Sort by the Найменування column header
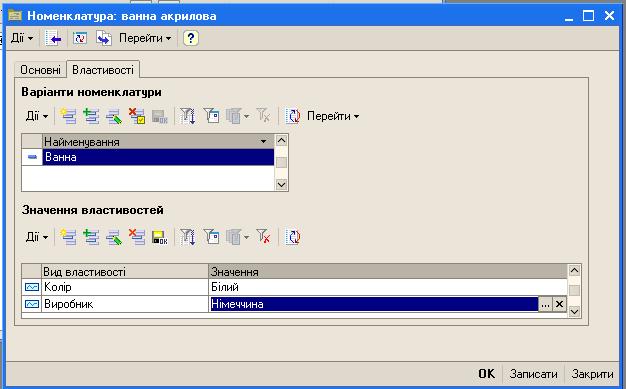626x389 pixels. click(158, 141)
